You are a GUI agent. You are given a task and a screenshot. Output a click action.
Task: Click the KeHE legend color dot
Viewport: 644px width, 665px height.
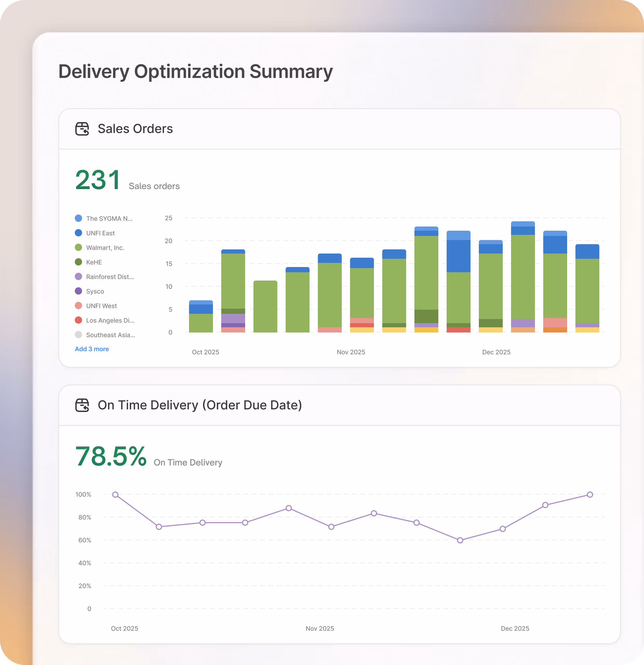[78, 262]
